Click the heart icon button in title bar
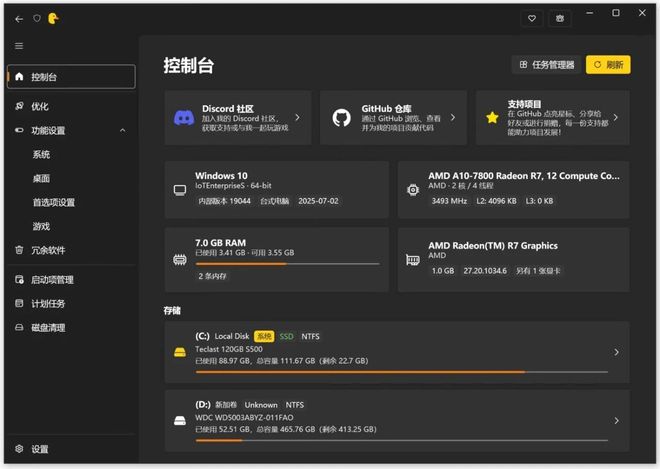 pyautogui.click(x=532, y=18)
